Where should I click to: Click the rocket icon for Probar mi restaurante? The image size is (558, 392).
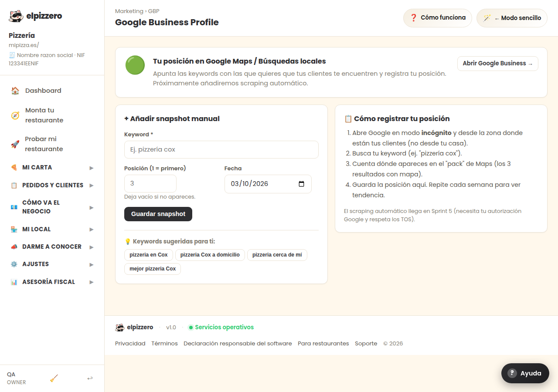tap(15, 144)
